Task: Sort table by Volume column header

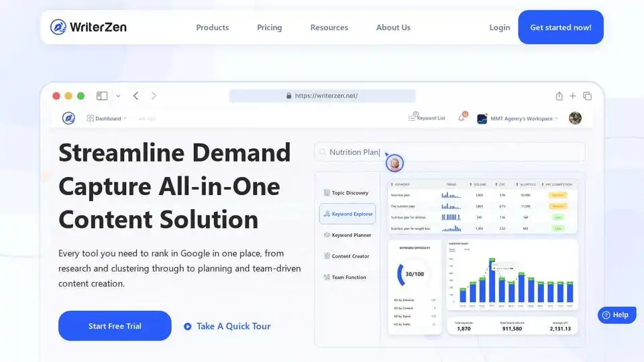Action: [480, 184]
